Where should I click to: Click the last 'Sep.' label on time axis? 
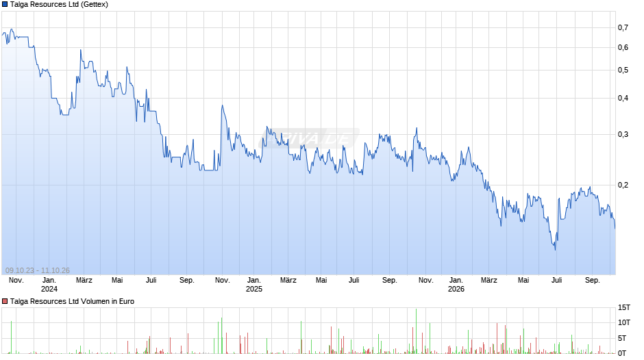[x=592, y=281]
